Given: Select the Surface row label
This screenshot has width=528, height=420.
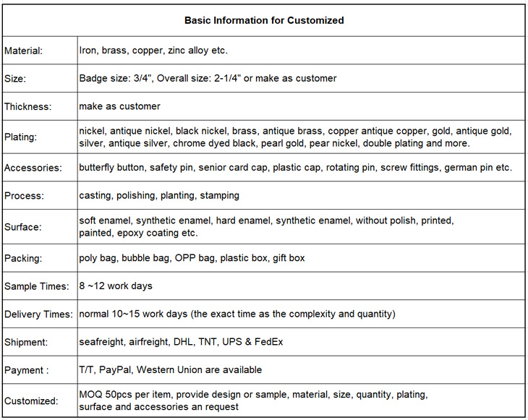Looking at the screenshot, I should pyautogui.click(x=23, y=226).
